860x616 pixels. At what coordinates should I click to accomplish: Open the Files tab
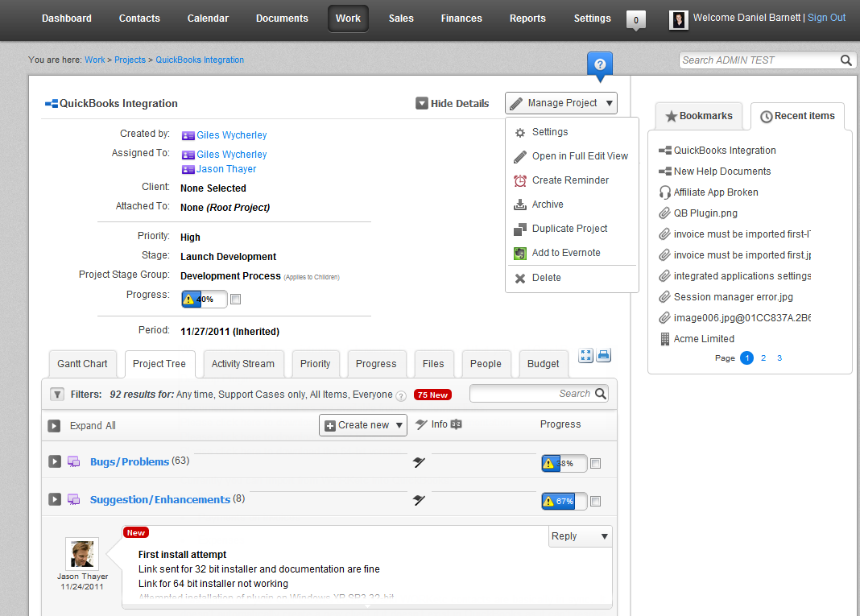tap(433, 364)
